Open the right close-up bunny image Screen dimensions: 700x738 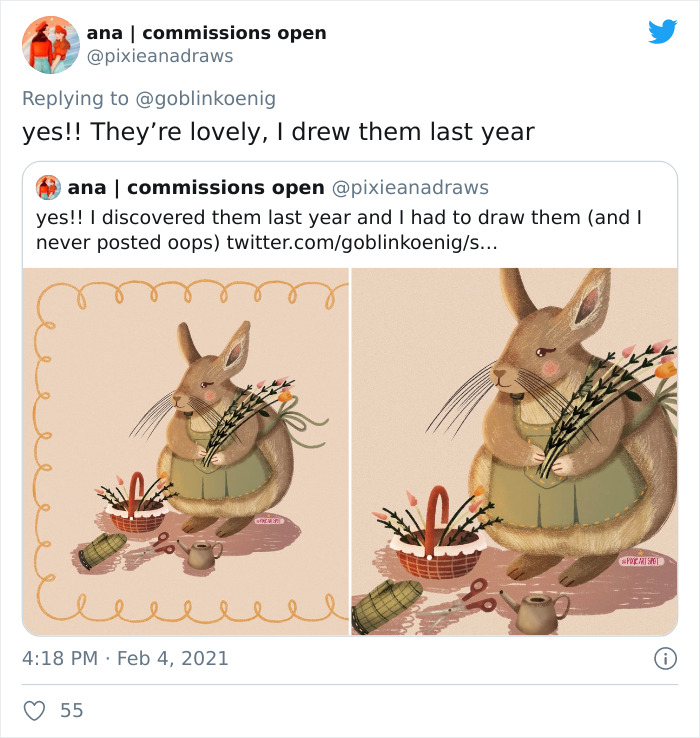[x=514, y=451]
